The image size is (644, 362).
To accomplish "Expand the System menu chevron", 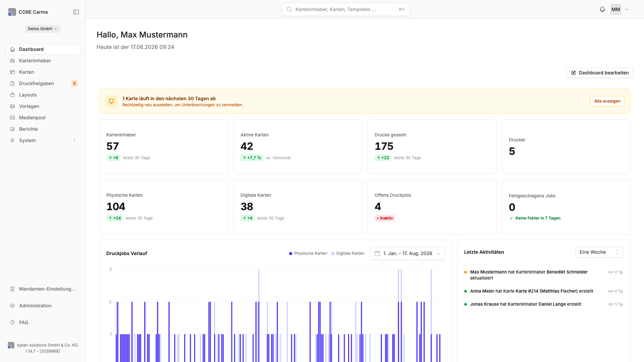I will click(x=74, y=140).
